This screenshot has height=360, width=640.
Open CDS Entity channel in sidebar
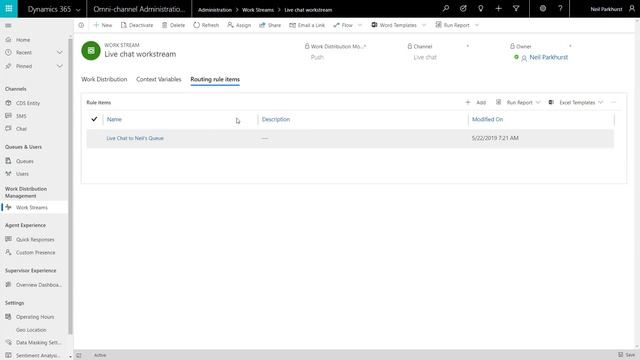28,103
